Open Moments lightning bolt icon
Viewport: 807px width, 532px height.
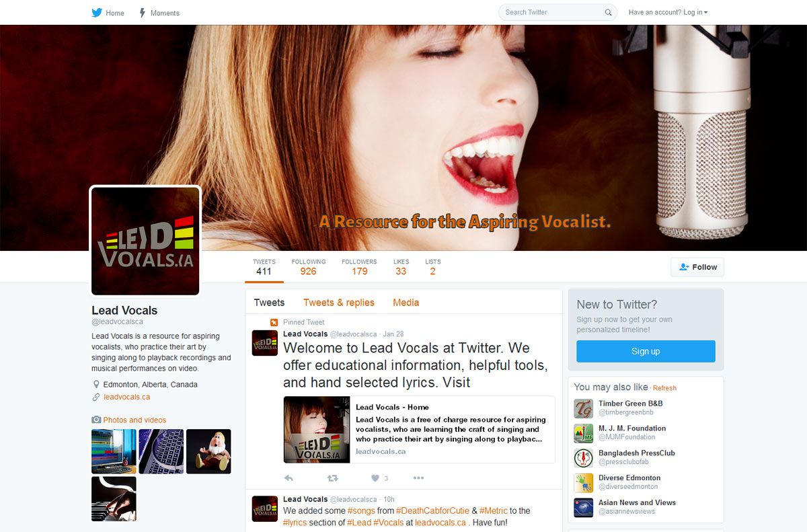point(143,13)
